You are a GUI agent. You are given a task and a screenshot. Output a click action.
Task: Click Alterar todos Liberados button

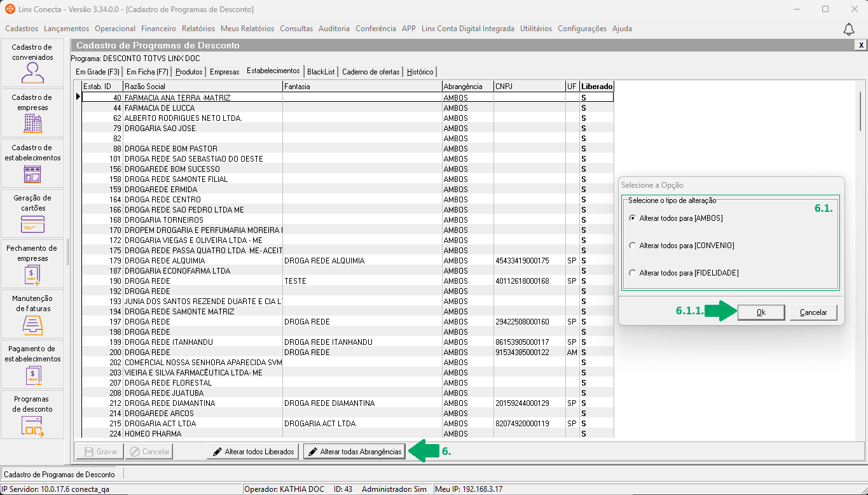253,452
